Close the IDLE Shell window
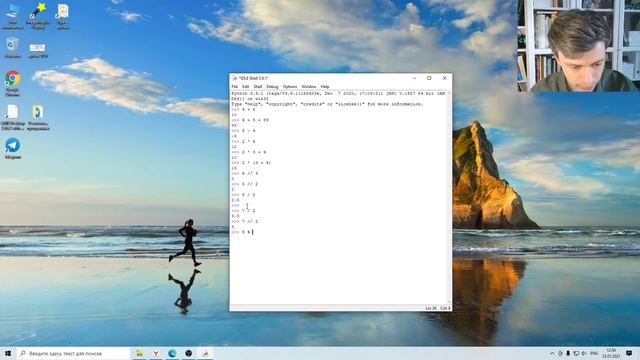The image size is (640, 360). (x=444, y=78)
